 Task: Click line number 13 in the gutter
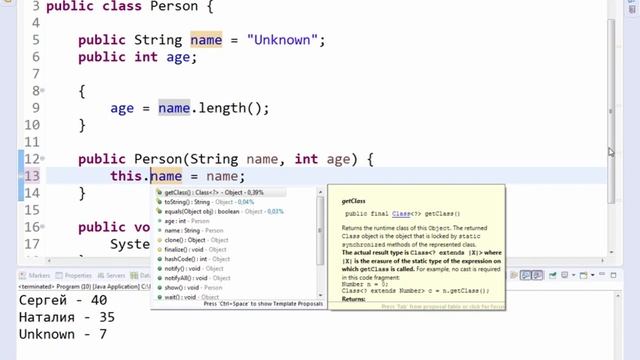[x=33, y=176]
